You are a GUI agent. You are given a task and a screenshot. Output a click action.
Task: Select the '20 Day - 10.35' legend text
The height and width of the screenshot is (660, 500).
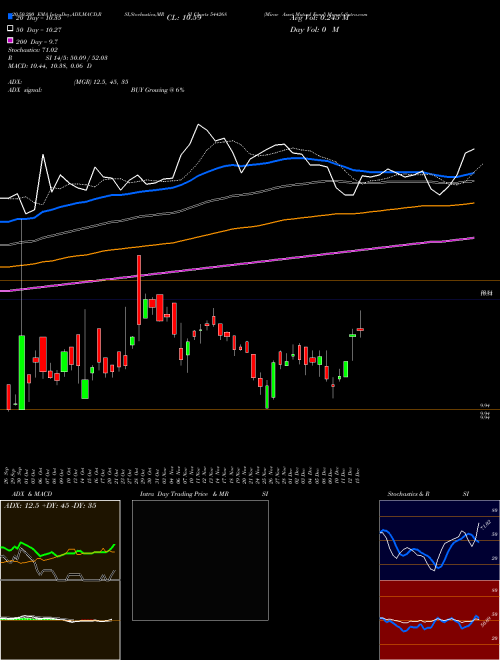point(39,18)
